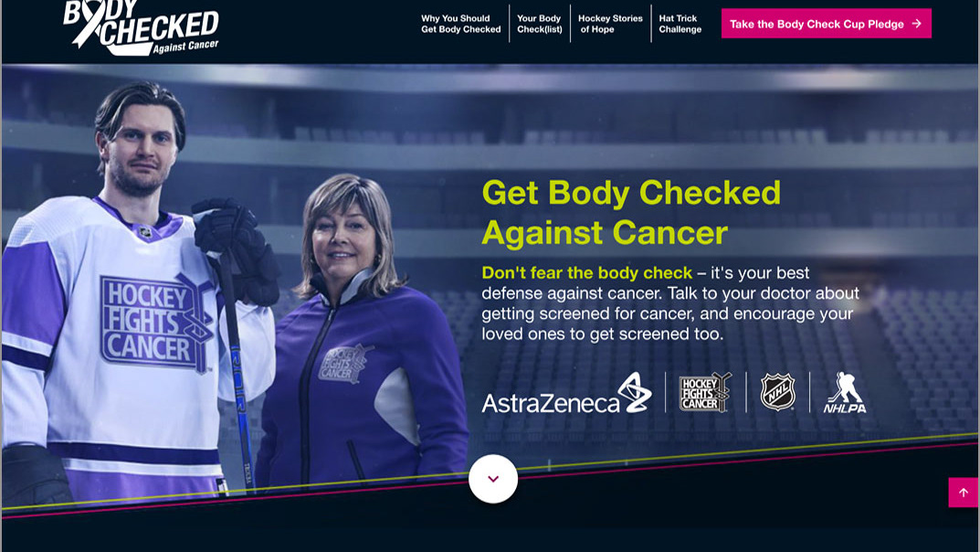Click the hockey player's jersey logo
980x552 pixels.
coord(157,322)
